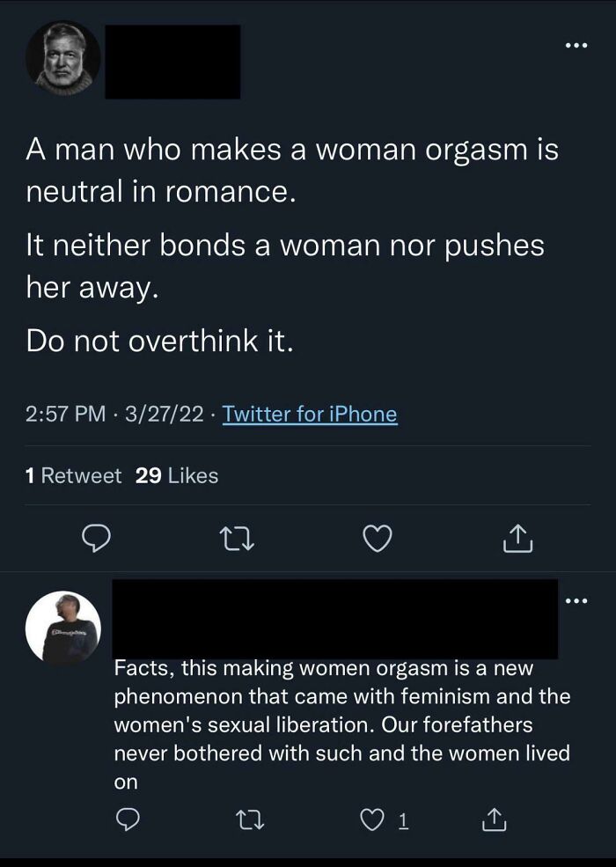Share the reply tweet
Image resolution: width=616 pixels, height=867 pixels.
(x=495, y=819)
